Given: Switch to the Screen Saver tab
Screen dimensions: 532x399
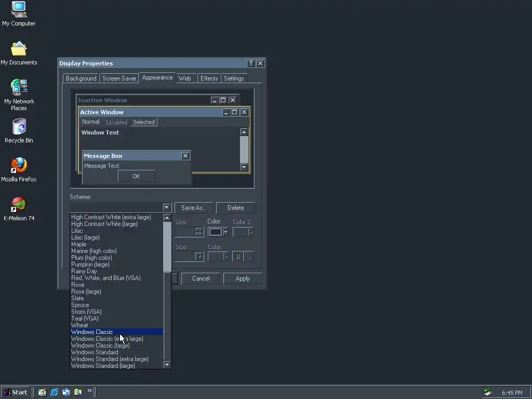Looking at the screenshot, I should (x=119, y=78).
